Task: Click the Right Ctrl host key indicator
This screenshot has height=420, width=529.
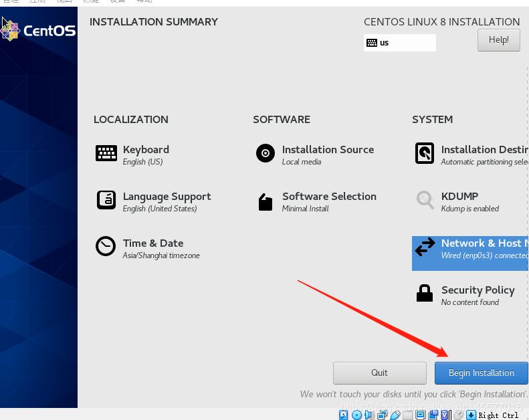Action: coord(498,415)
